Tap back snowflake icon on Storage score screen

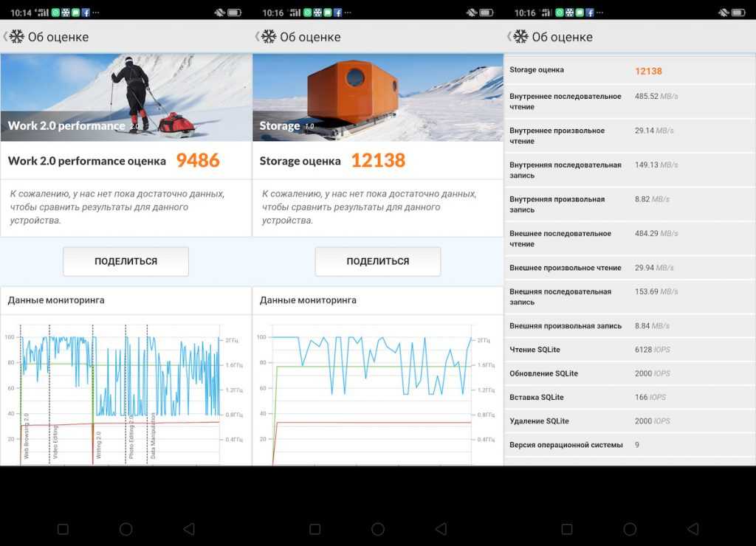[268, 37]
